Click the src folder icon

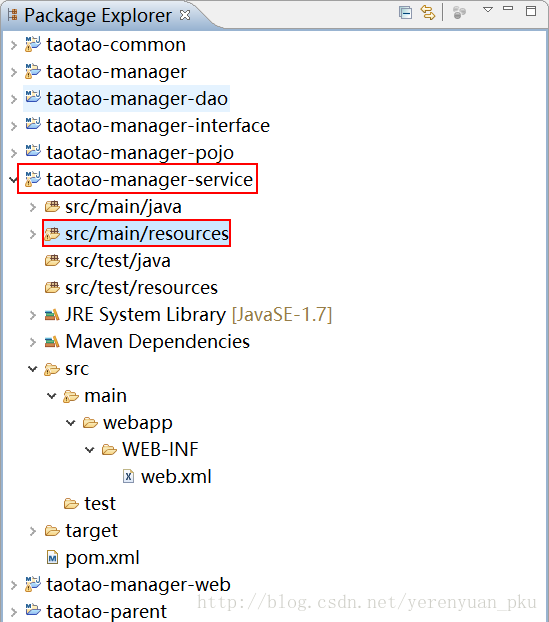(52, 369)
